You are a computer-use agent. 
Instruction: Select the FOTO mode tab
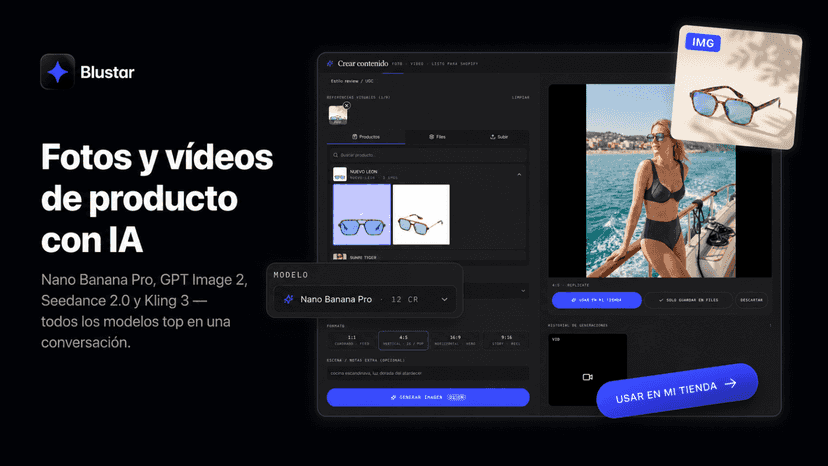tap(397, 64)
